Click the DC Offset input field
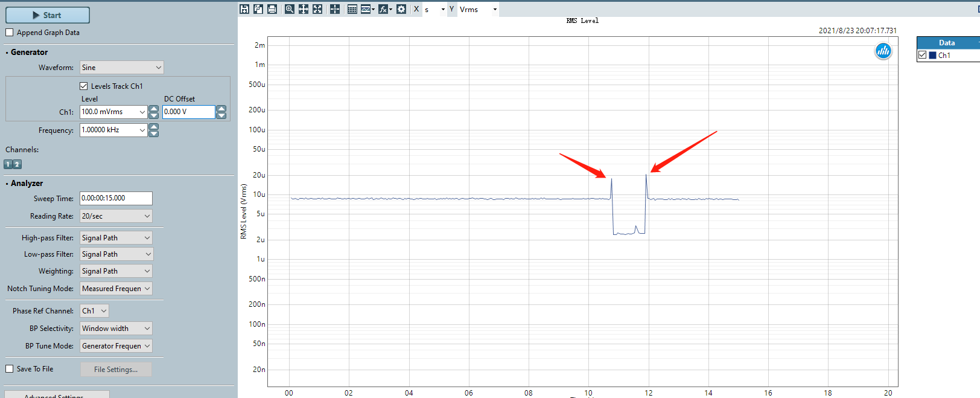980x398 pixels. click(189, 112)
